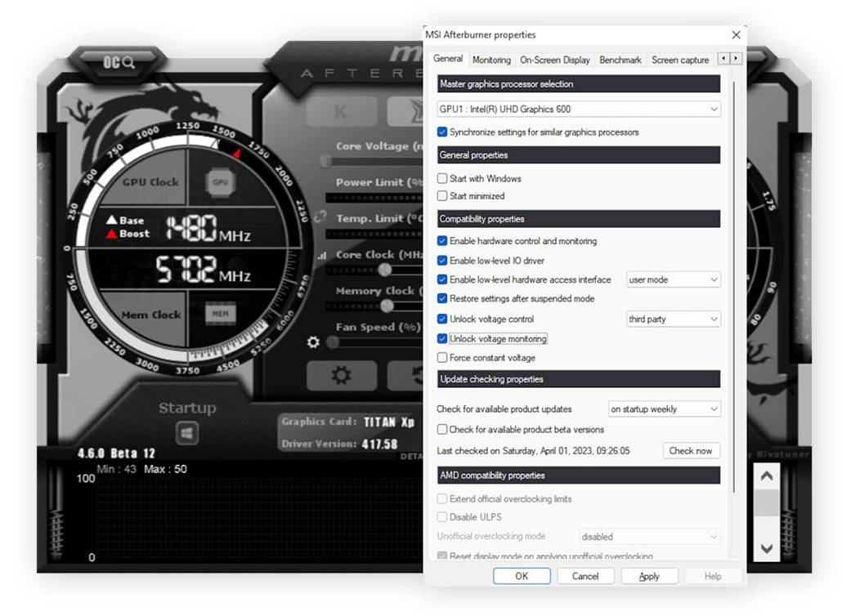Click the Check now button
Viewport: 851px width, 616px height.
tap(690, 451)
